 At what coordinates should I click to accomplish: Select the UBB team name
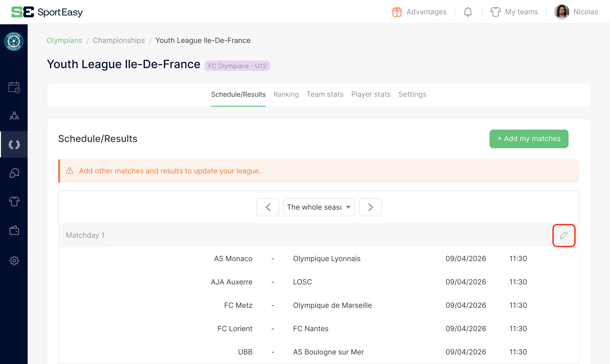pos(245,352)
